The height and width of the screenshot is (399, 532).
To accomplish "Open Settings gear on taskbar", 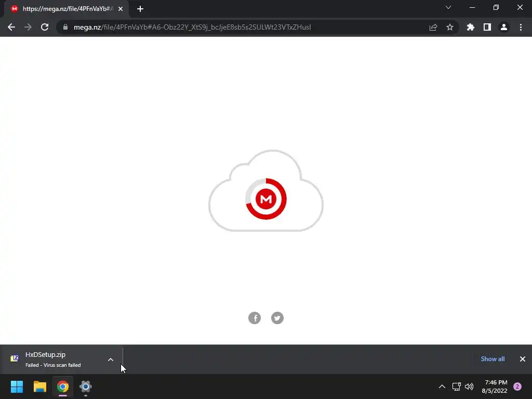I will 86,387.
